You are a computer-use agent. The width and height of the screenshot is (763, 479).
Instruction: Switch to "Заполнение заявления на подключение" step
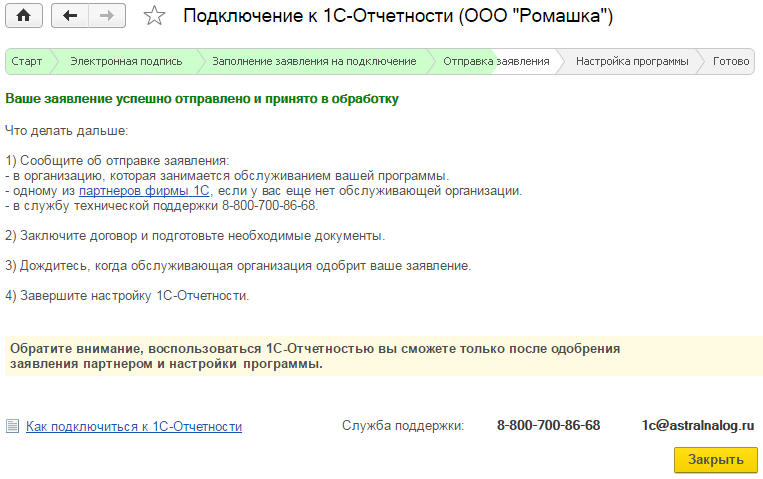point(314,61)
